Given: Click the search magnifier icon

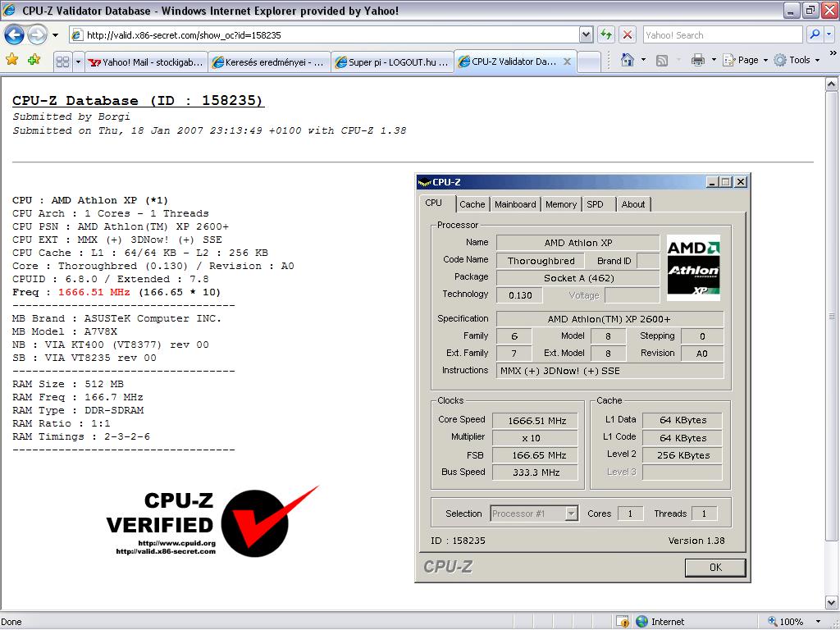Looking at the screenshot, I should pyautogui.click(x=815, y=34).
